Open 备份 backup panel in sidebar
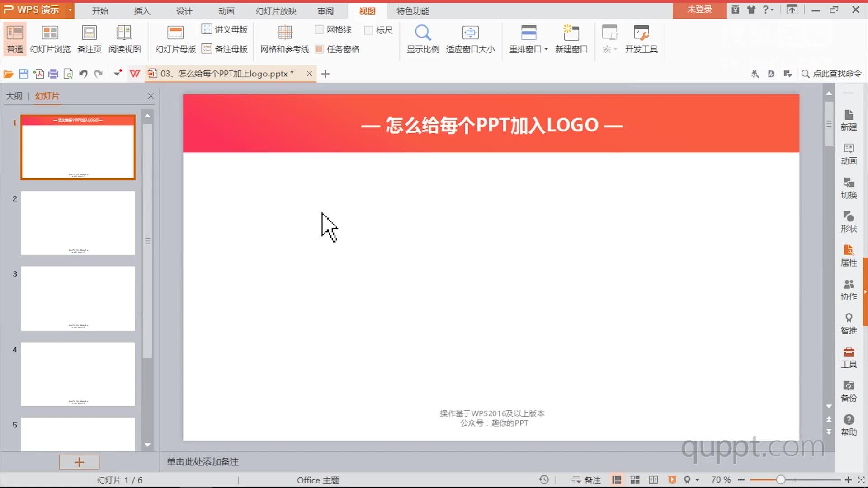 pyautogui.click(x=849, y=391)
